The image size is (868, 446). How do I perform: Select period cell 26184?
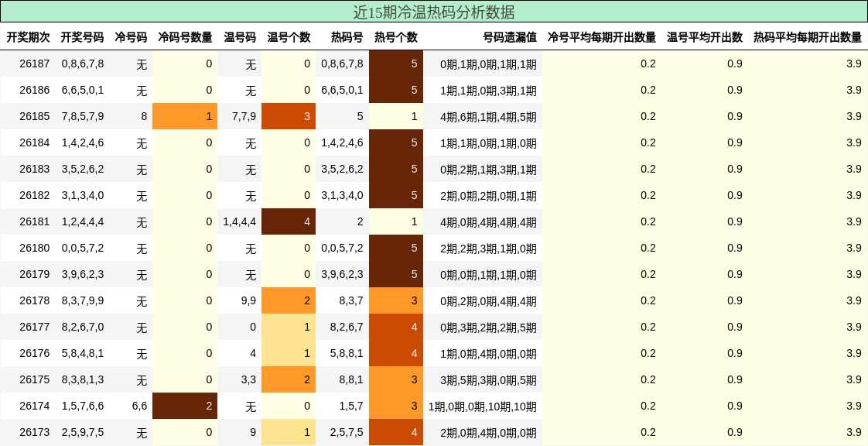[x=34, y=142]
